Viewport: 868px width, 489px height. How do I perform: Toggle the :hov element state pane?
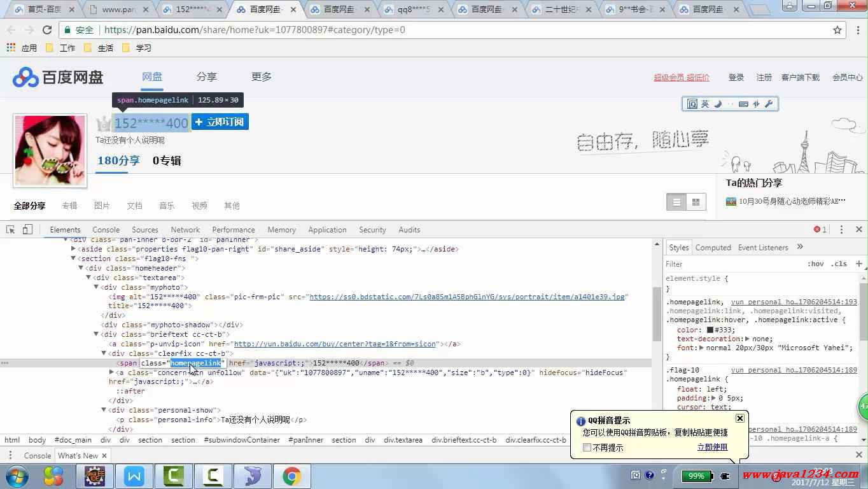(815, 264)
